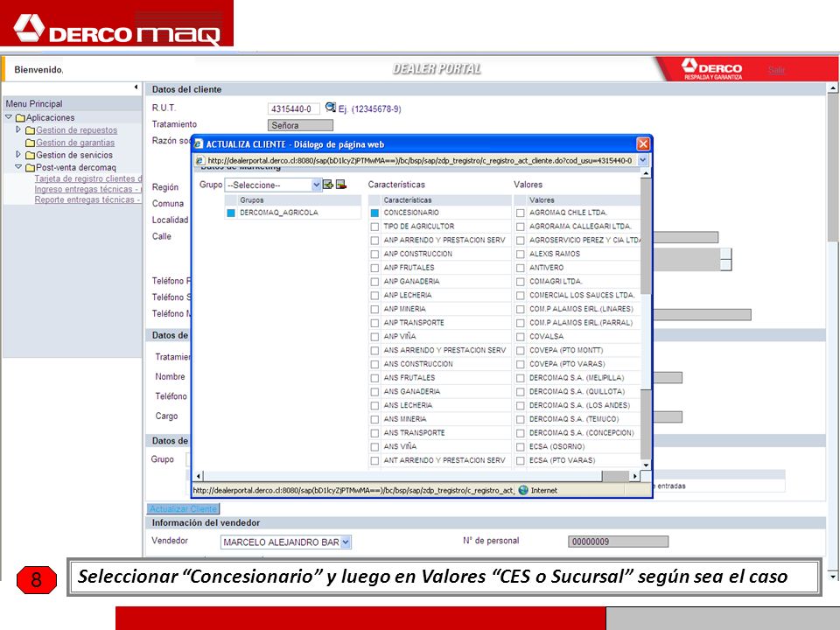The width and height of the screenshot is (840, 630).
Task: Tick the COVALSA value checkbox
Action: pyautogui.click(x=520, y=337)
